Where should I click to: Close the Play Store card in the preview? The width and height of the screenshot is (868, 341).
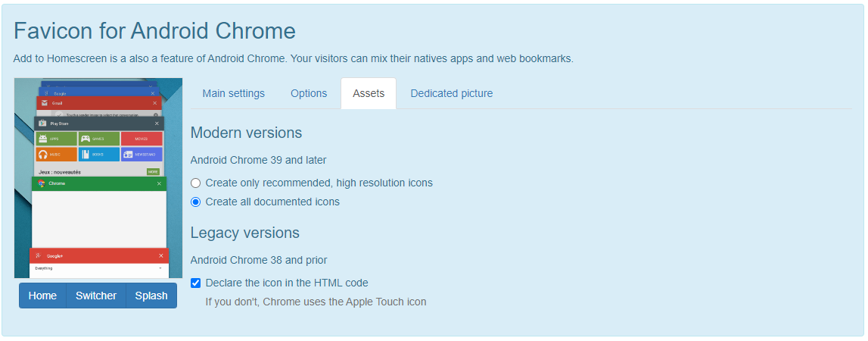157,123
